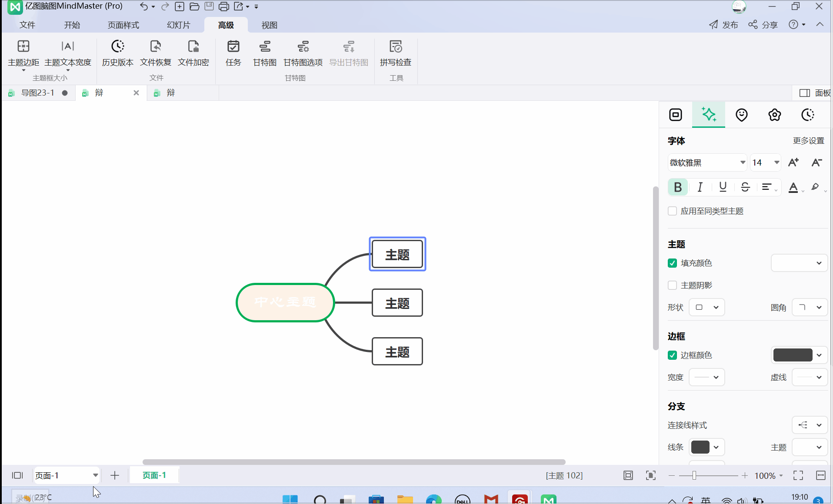Toggle outline view icon at bottom left
This screenshot has width=833, height=504.
(x=17, y=475)
